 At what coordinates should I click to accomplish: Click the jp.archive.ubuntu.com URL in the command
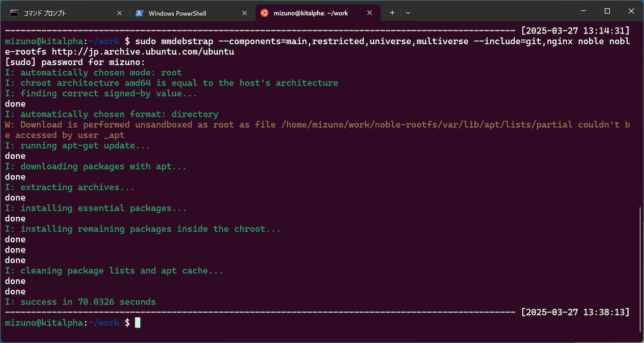[x=143, y=52]
